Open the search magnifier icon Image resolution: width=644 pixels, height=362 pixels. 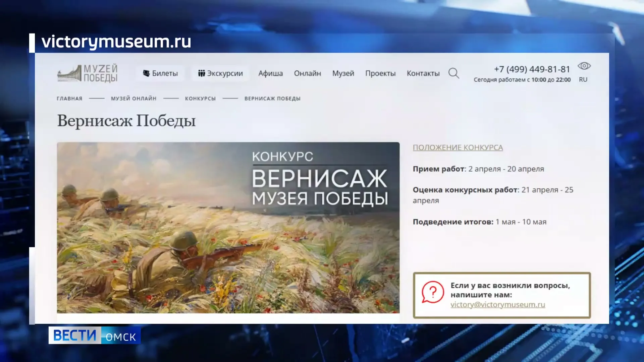pyautogui.click(x=454, y=73)
